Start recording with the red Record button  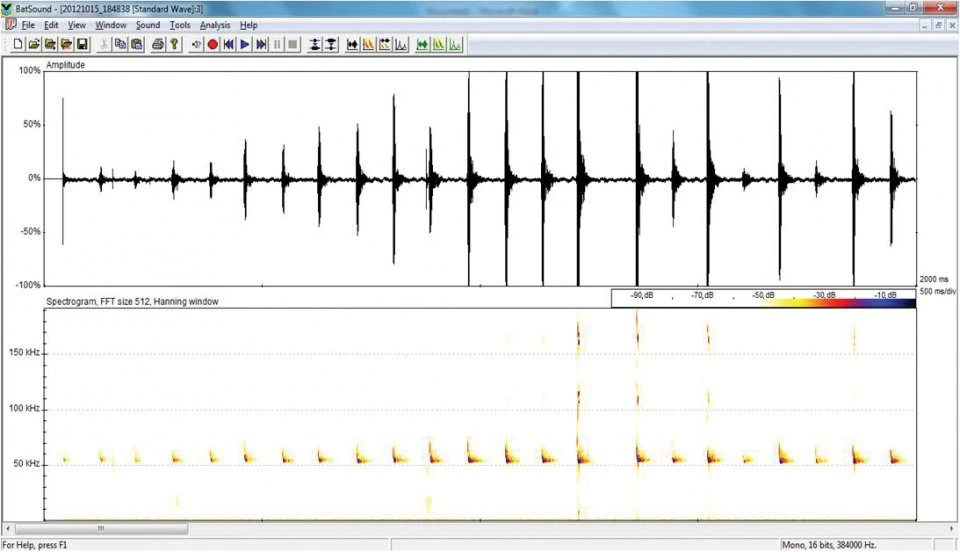coord(212,44)
